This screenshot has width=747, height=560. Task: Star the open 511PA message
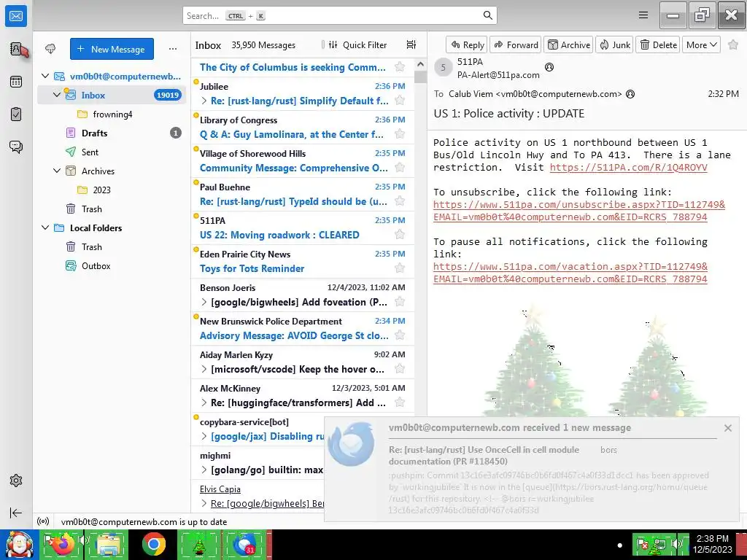(733, 44)
